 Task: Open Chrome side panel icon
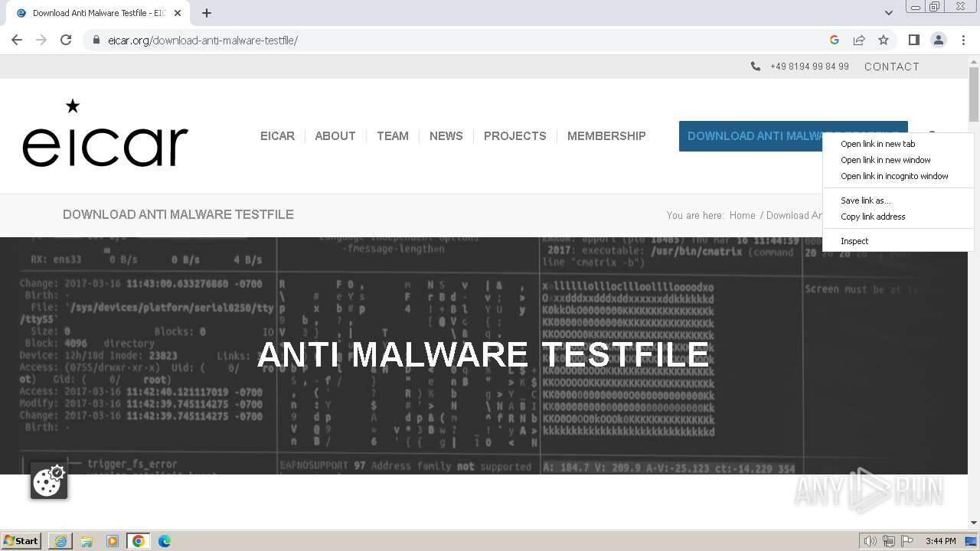point(913,40)
